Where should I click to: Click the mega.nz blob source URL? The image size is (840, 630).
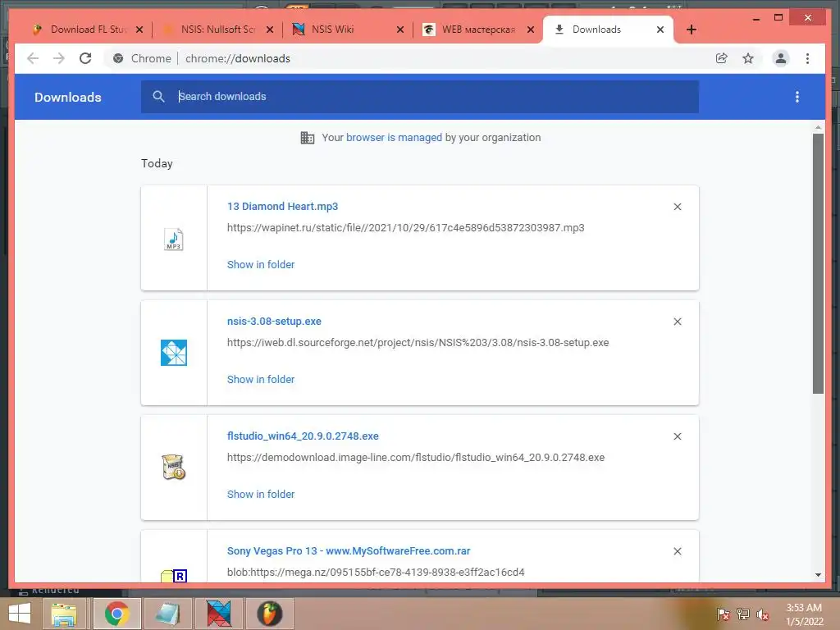coord(376,572)
